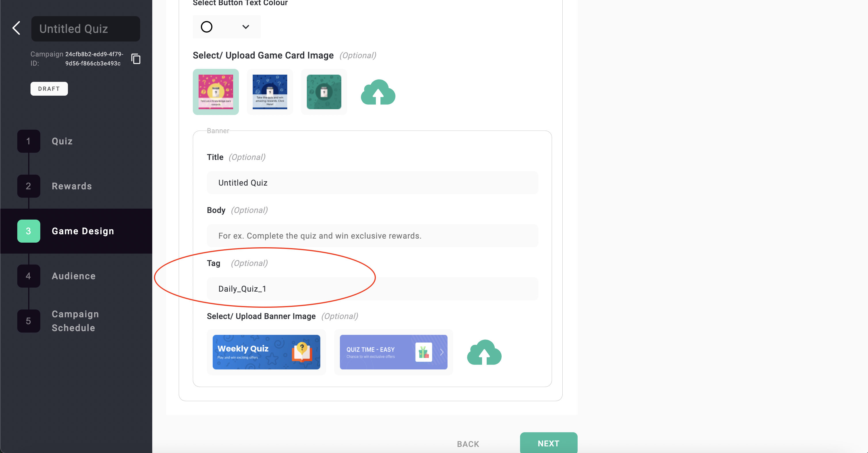Choose the Weekly Quiz banner image

pyautogui.click(x=266, y=352)
